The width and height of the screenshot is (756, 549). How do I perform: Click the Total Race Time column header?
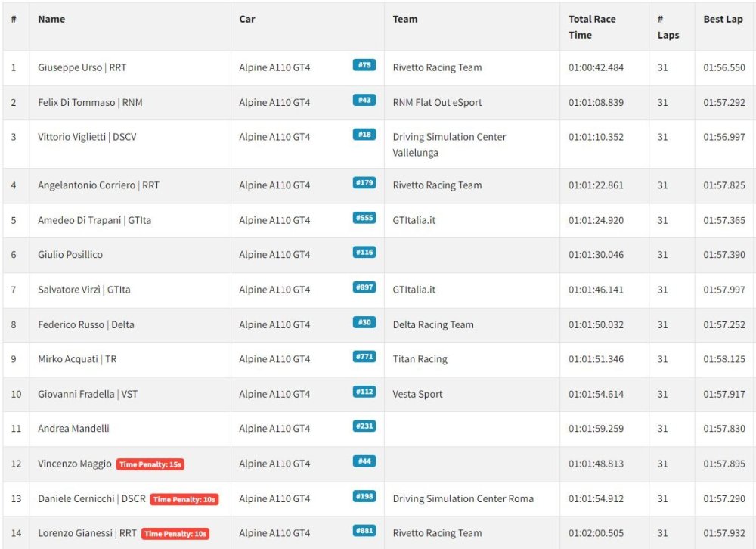592,27
